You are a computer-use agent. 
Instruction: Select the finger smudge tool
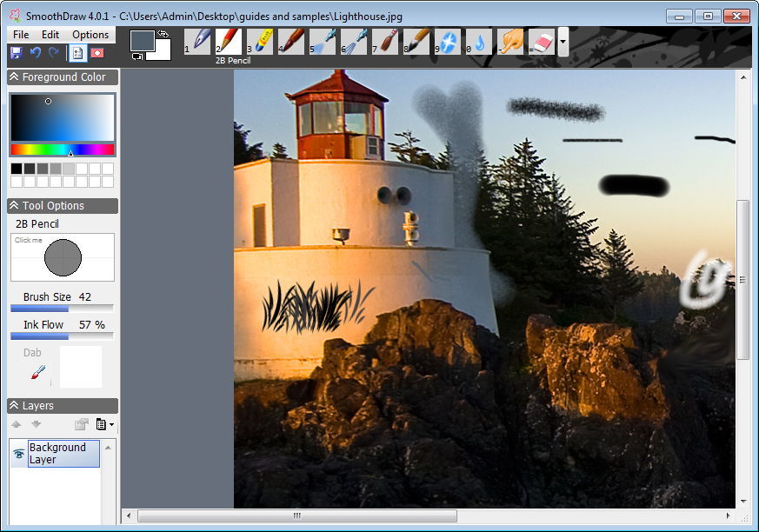[x=511, y=42]
